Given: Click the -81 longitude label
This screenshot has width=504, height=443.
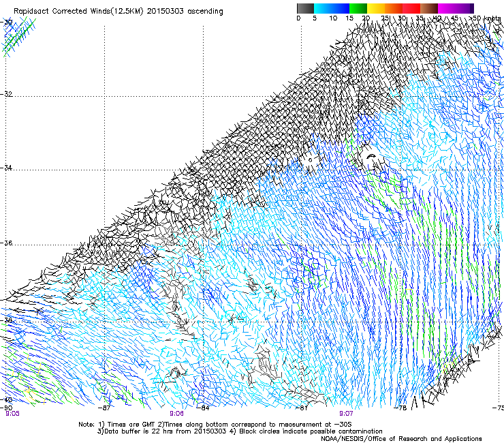Looking at the screenshot, I should click(x=301, y=408).
